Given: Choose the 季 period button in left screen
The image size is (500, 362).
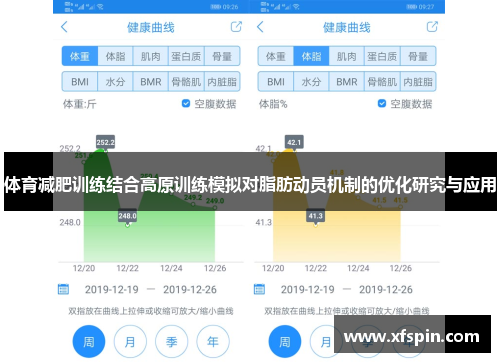Looking at the screenshot, I should click(x=171, y=341).
